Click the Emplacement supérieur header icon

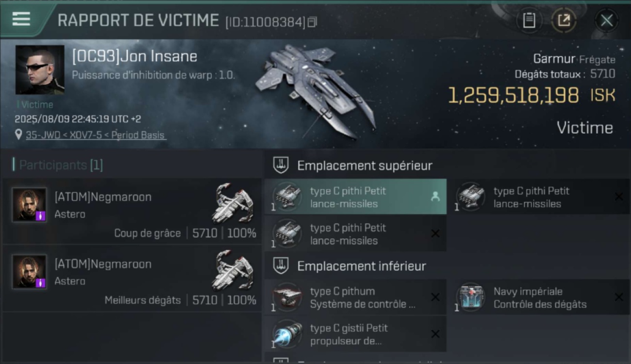(281, 165)
